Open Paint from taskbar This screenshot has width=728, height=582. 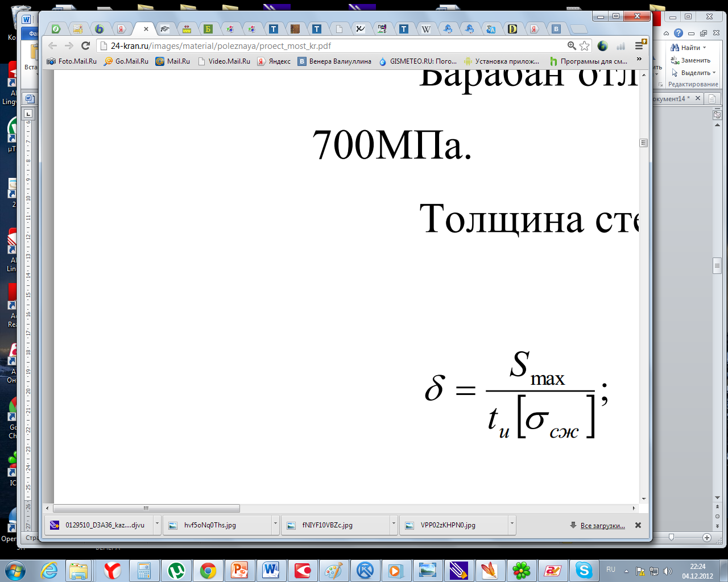coord(333,570)
